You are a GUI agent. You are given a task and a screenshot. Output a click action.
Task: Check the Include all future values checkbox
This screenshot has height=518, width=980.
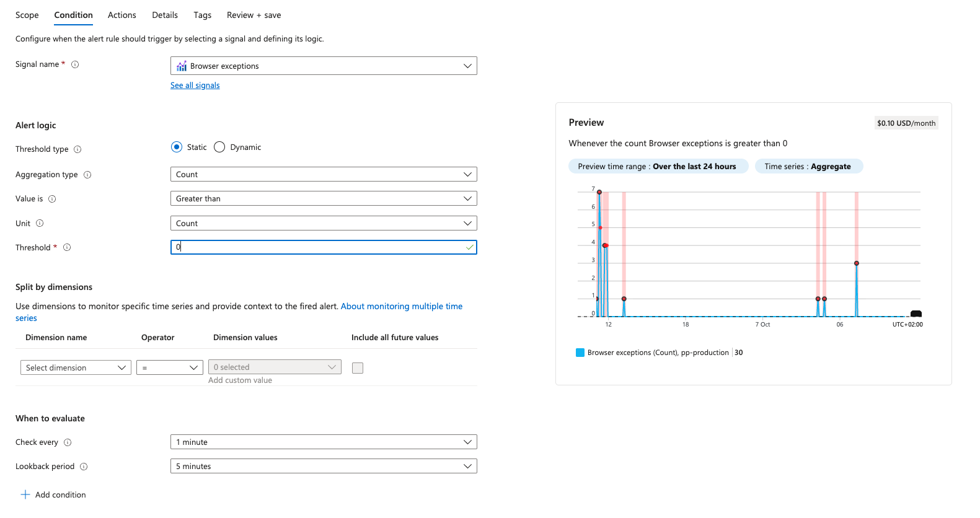[358, 368]
